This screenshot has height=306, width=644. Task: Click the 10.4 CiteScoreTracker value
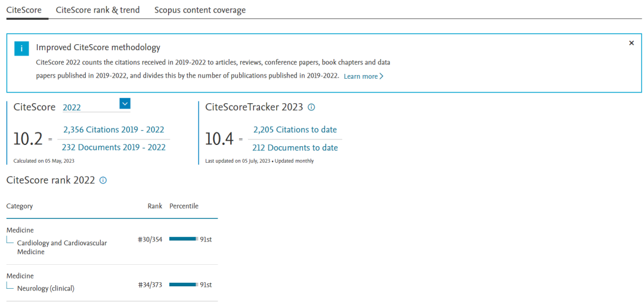click(x=219, y=140)
